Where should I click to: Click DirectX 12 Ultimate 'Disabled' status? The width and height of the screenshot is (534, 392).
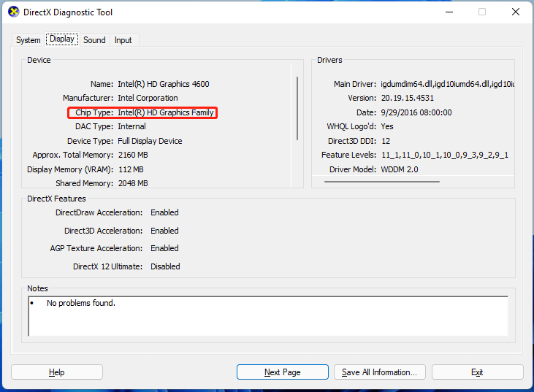click(165, 266)
